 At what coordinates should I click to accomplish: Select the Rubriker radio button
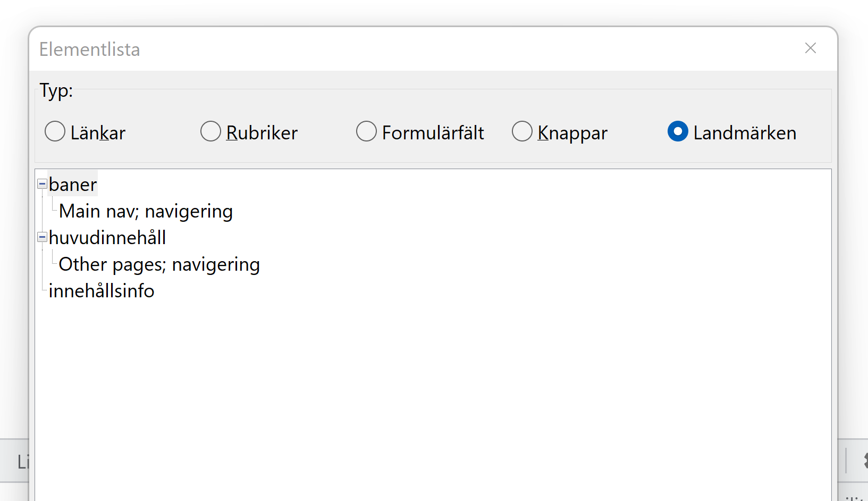coord(210,131)
